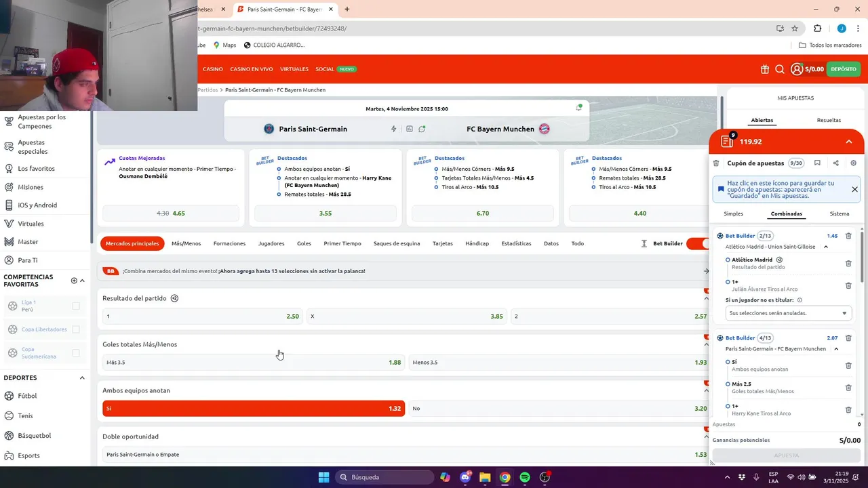This screenshot has width=868, height=488.
Task: Open Casino en Vivo in top navigation
Action: pyautogui.click(x=251, y=69)
